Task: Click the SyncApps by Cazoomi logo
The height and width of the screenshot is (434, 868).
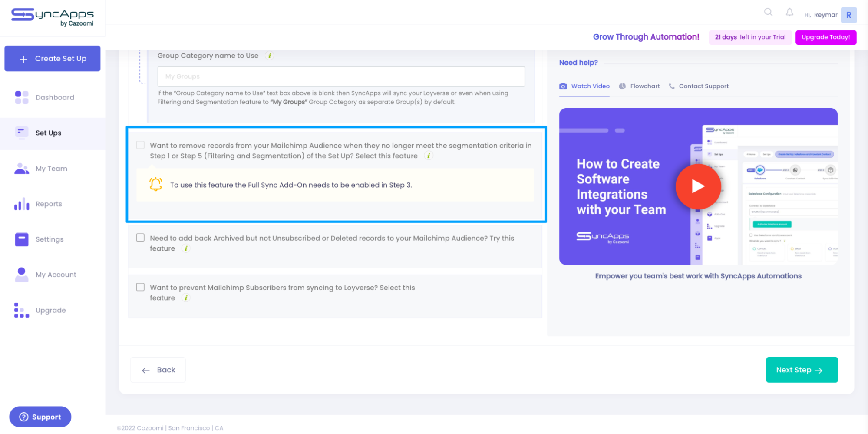Action: (53, 17)
